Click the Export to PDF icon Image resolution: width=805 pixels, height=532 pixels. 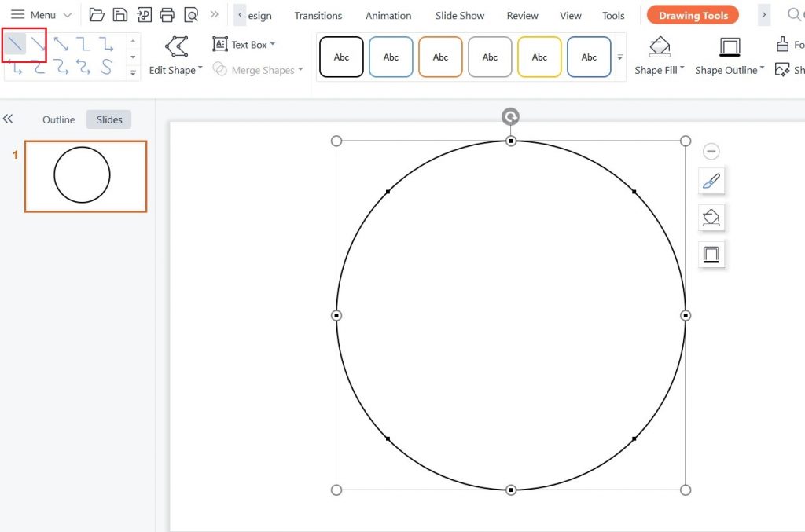coord(144,15)
